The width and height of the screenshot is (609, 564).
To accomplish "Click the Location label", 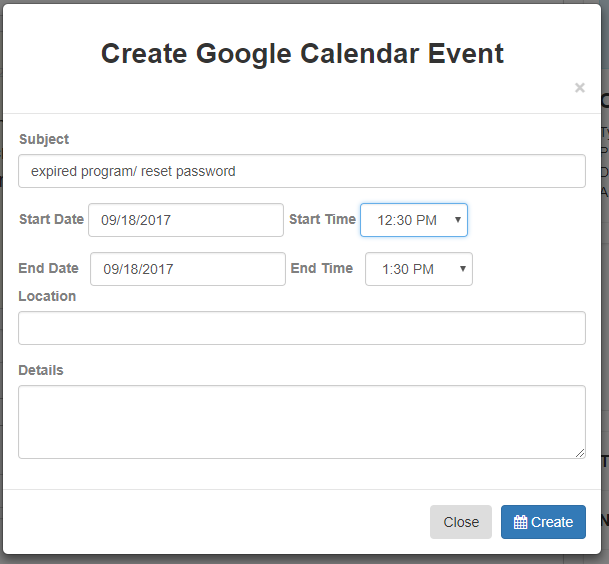I will tap(47, 296).
